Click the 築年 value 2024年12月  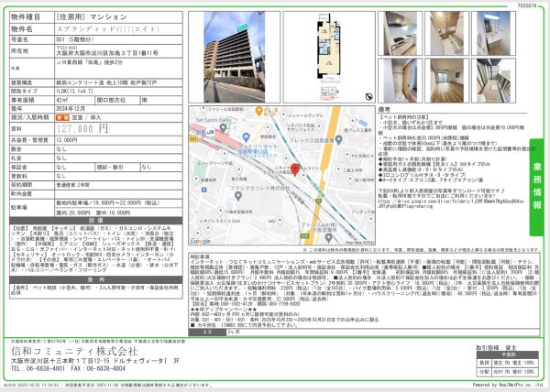coord(71,109)
